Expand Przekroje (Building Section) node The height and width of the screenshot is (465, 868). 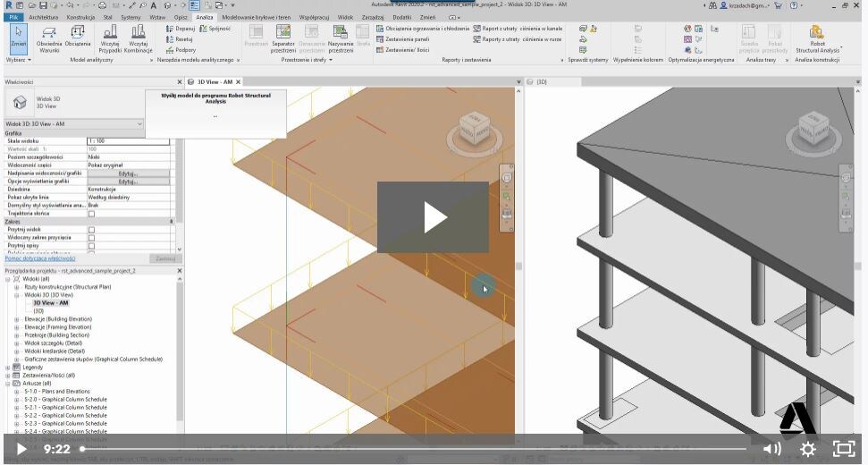click(17, 335)
